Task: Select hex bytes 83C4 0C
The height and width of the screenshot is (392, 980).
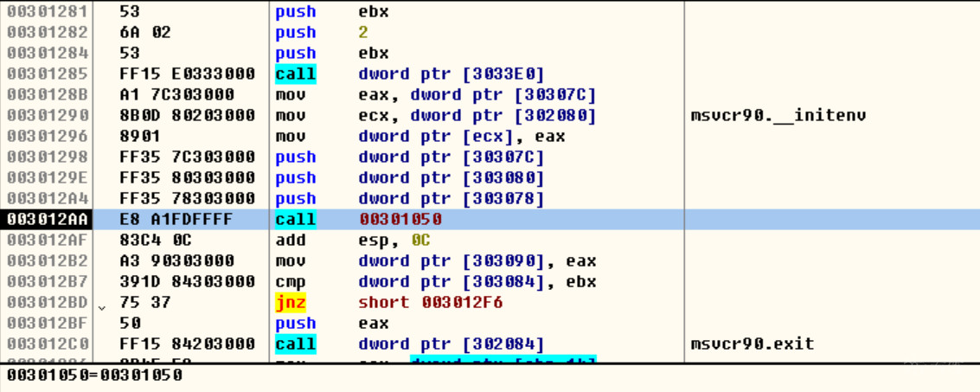Action: [156, 240]
